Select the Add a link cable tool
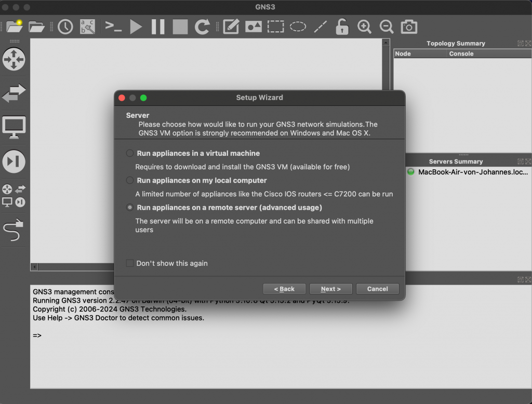The image size is (532, 404). (13, 230)
